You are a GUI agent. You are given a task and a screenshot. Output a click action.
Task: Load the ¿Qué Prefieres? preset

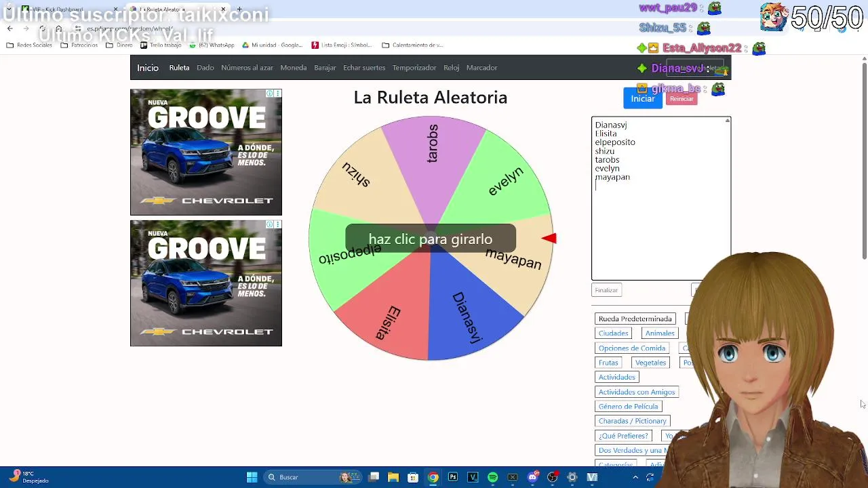pos(623,436)
